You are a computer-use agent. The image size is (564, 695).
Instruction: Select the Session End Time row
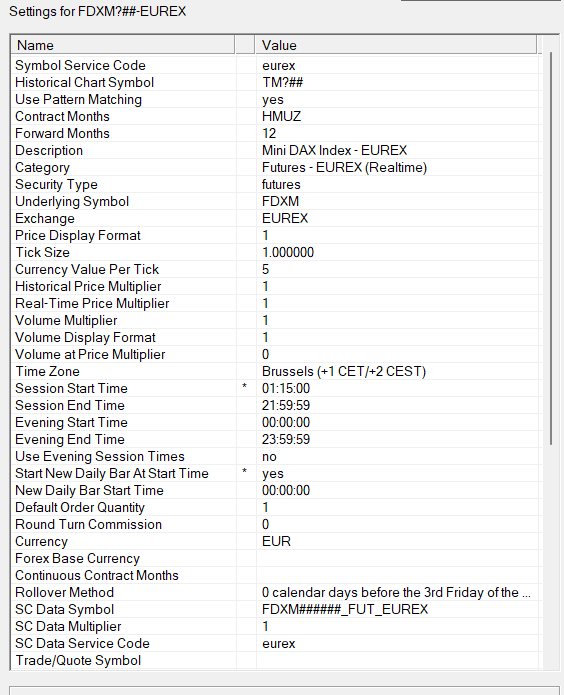click(276, 406)
